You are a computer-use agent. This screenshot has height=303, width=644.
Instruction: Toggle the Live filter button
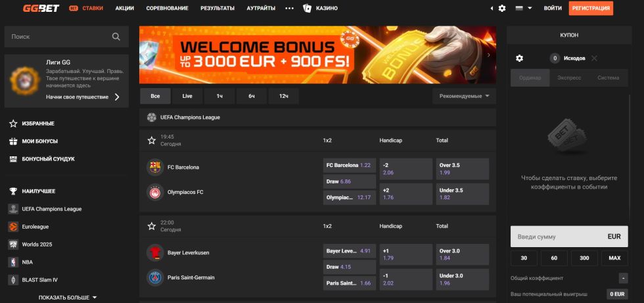pos(187,96)
